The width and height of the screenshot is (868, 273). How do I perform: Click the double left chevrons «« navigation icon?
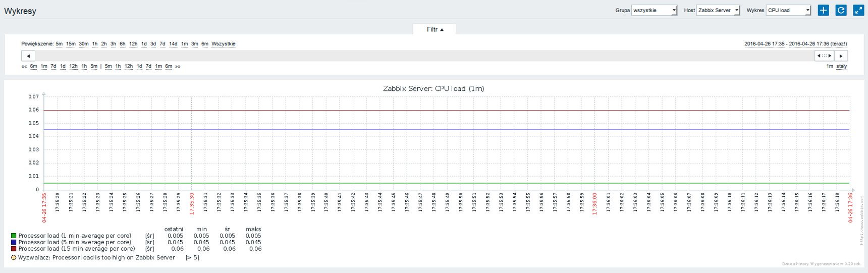click(24, 66)
